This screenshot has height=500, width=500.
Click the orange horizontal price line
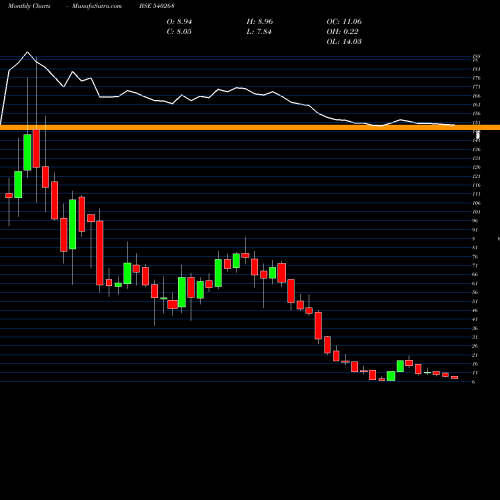point(250,127)
